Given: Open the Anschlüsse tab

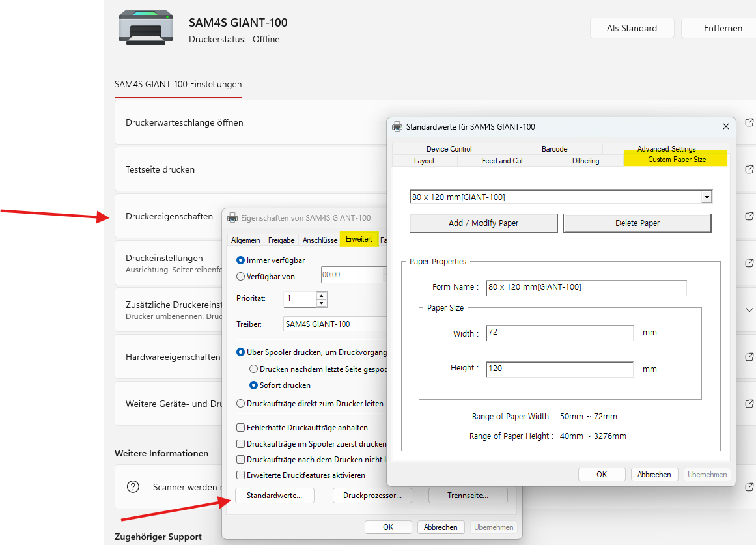Looking at the screenshot, I should click(x=320, y=240).
